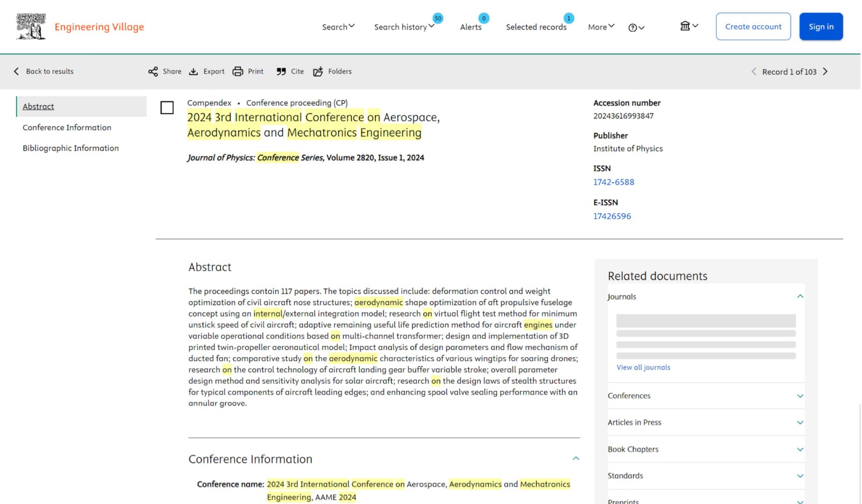The height and width of the screenshot is (504, 862).
Task: Open the E-ISSN 17426596 link
Action: [612, 216]
